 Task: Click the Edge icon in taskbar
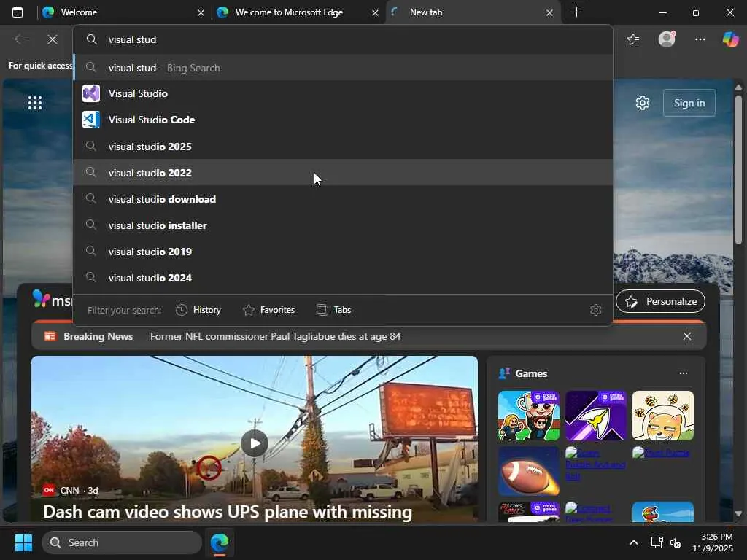pyautogui.click(x=220, y=542)
